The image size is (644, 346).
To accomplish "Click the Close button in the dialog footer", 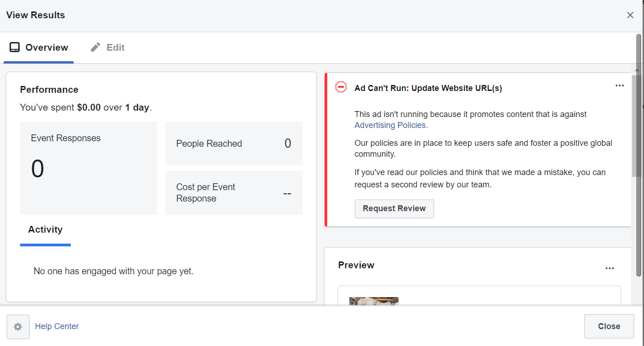I will coord(609,326).
